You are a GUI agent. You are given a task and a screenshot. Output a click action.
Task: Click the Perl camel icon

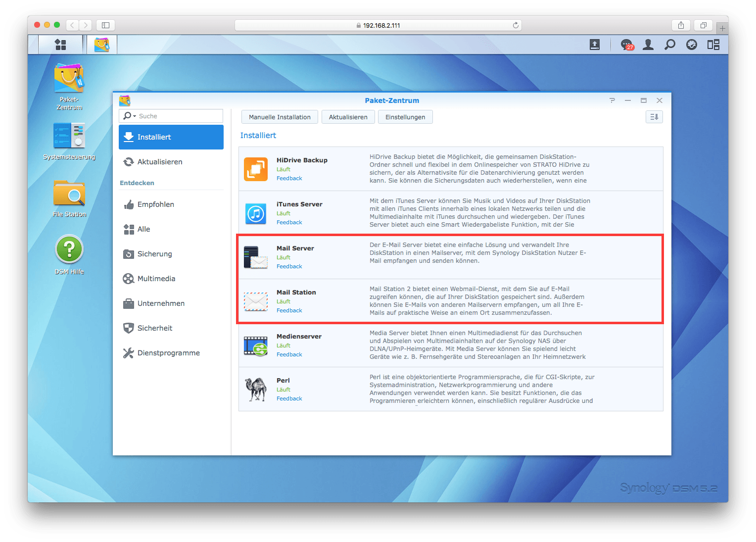tap(256, 390)
